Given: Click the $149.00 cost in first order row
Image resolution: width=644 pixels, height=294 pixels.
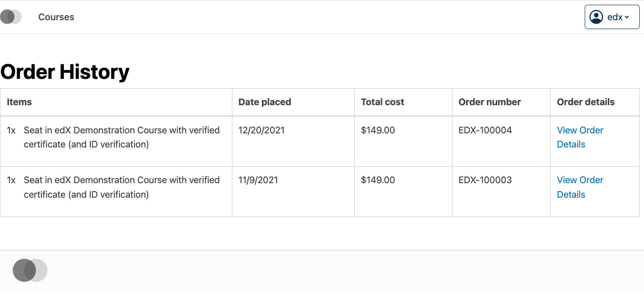Looking at the screenshot, I should [378, 130].
